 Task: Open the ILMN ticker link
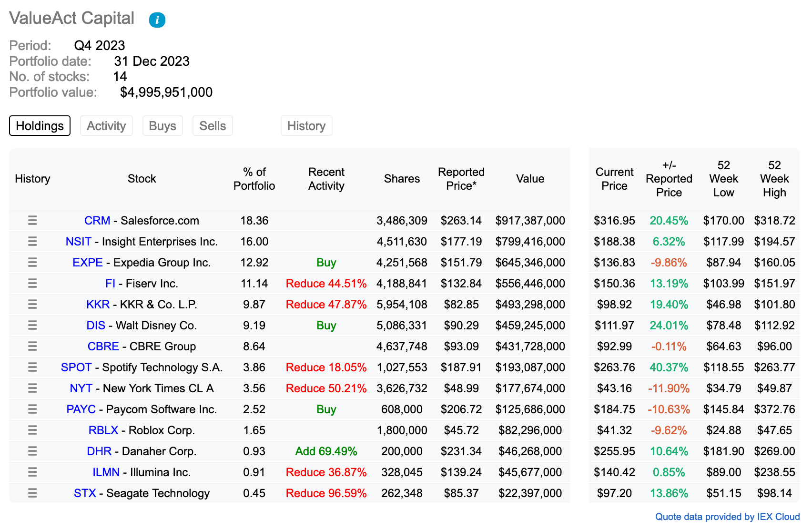[106, 472]
